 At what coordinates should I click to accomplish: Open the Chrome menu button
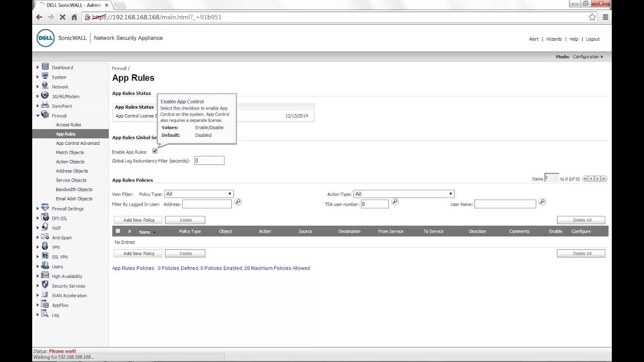605,17
